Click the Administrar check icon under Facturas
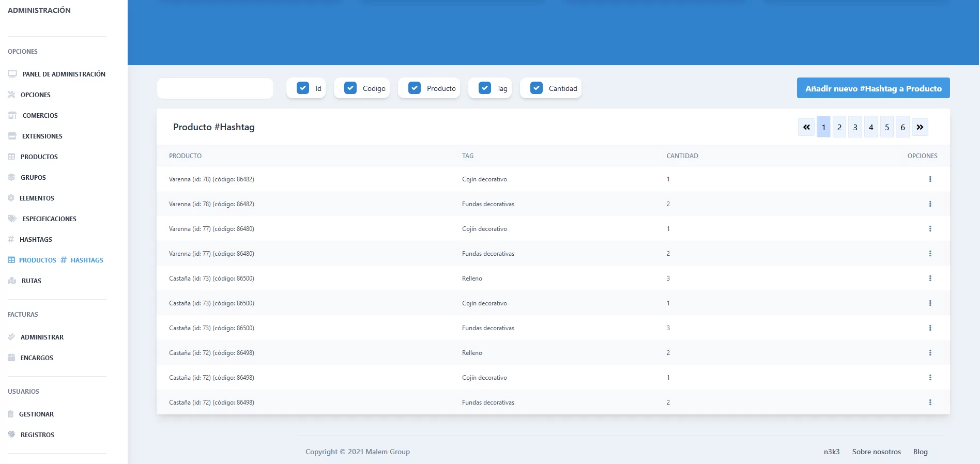980x464 pixels. pyautogui.click(x=11, y=337)
